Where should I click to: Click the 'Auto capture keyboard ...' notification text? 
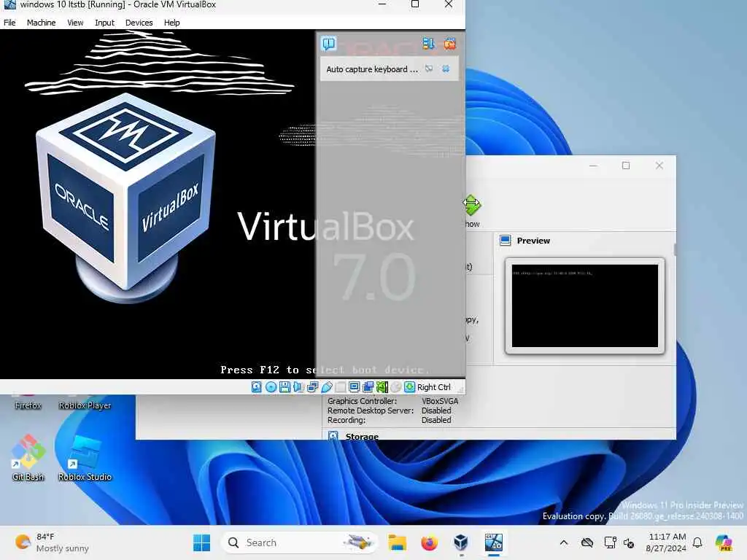[372, 69]
